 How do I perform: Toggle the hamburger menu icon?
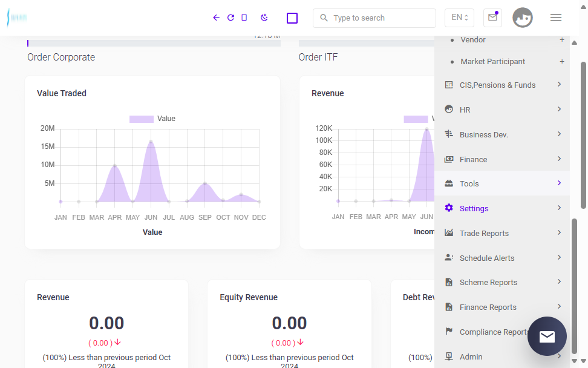click(x=556, y=18)
